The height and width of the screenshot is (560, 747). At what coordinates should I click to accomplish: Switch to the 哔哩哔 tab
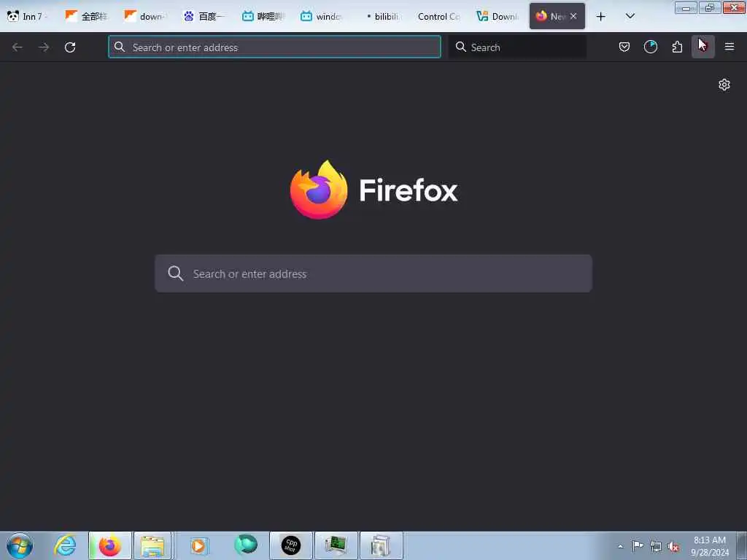coord(263,16)
